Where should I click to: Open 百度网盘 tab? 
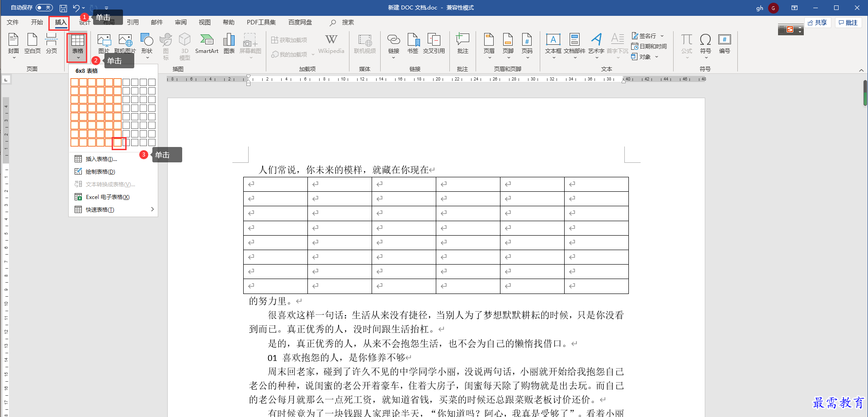point(300,22)
